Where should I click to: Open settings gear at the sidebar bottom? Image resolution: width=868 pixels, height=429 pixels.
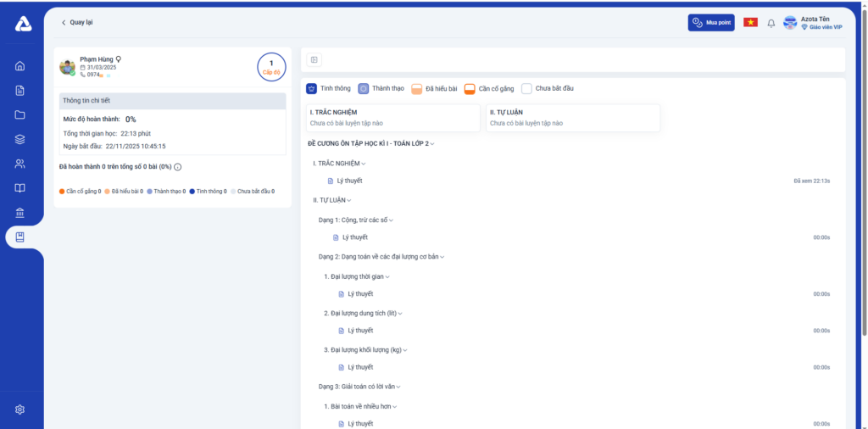tap(20, 409)
